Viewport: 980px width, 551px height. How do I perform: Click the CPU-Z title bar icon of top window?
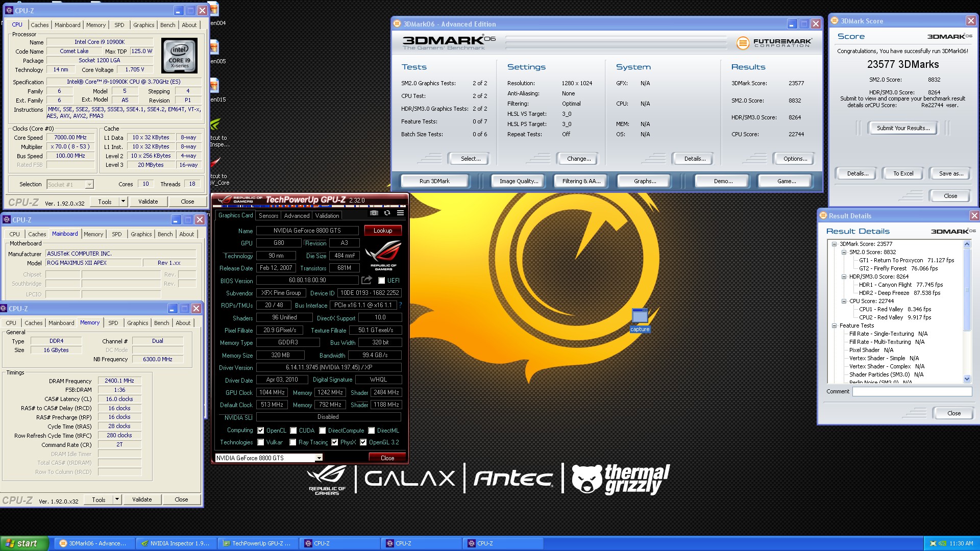9,10
